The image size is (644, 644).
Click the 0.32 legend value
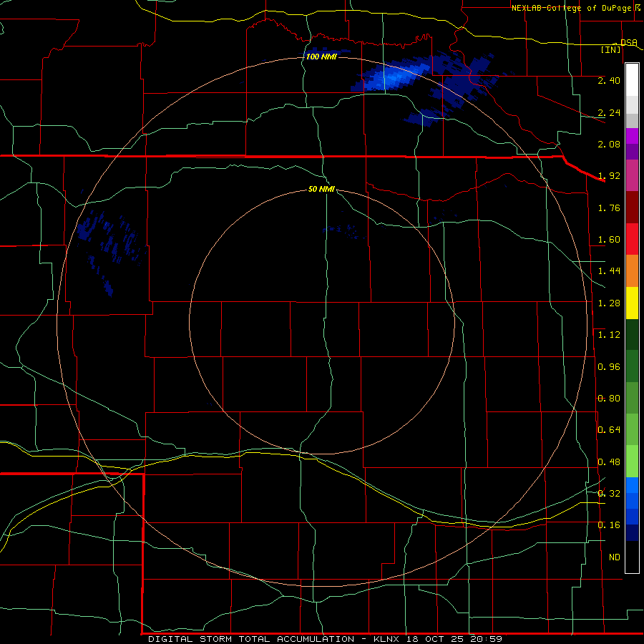coord(609,494)
